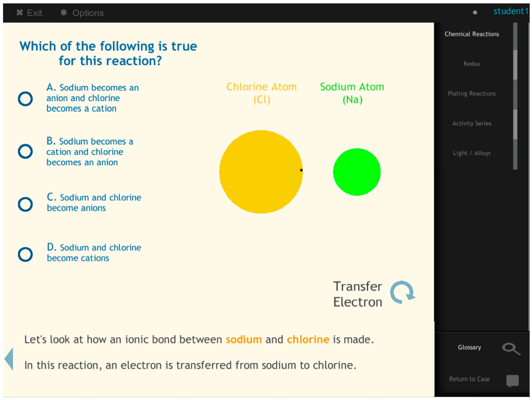The width and height of the screenshot is (532, 400).
Task: Click the Chemical Reactions heading
Action: pos(471,34)
